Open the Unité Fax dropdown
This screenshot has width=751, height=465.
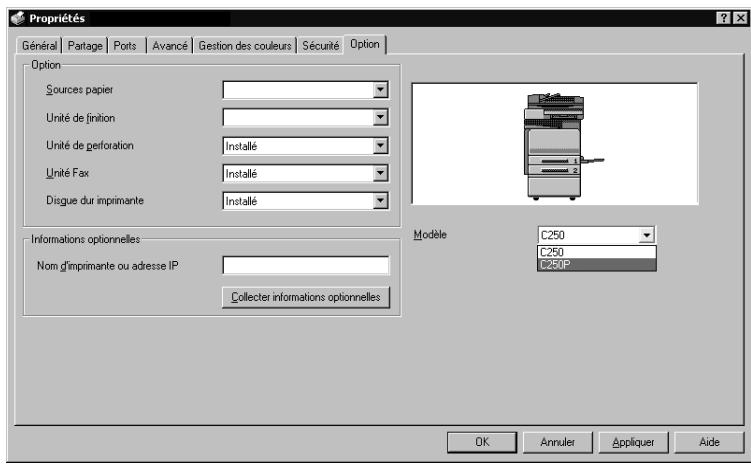(380, 173)
